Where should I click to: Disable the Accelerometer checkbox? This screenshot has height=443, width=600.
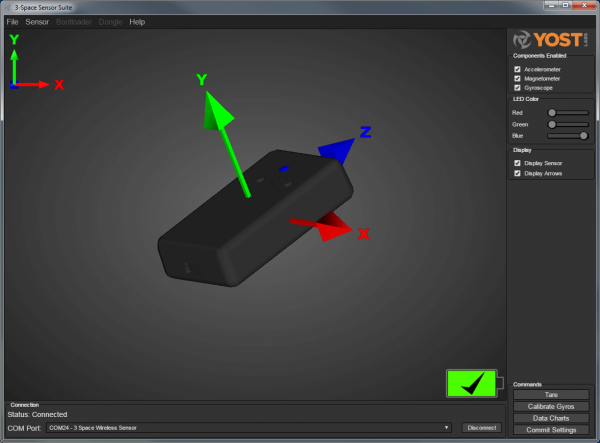click(x=517, y=69)
